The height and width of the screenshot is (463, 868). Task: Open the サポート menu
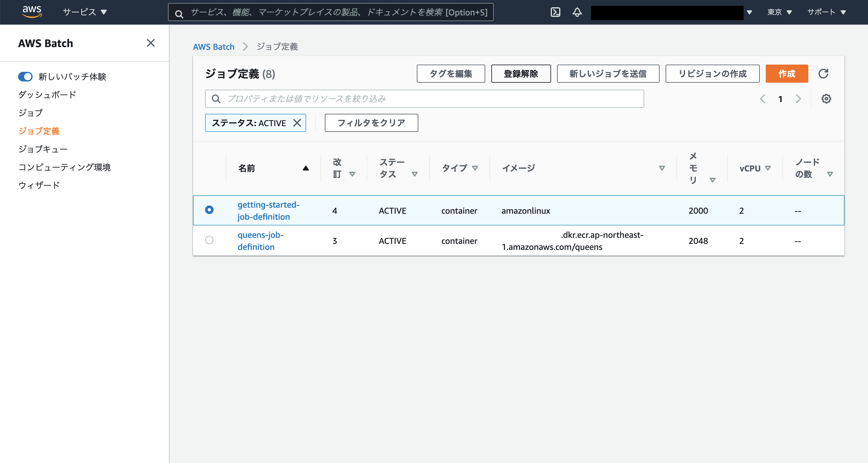click(827, 12)
